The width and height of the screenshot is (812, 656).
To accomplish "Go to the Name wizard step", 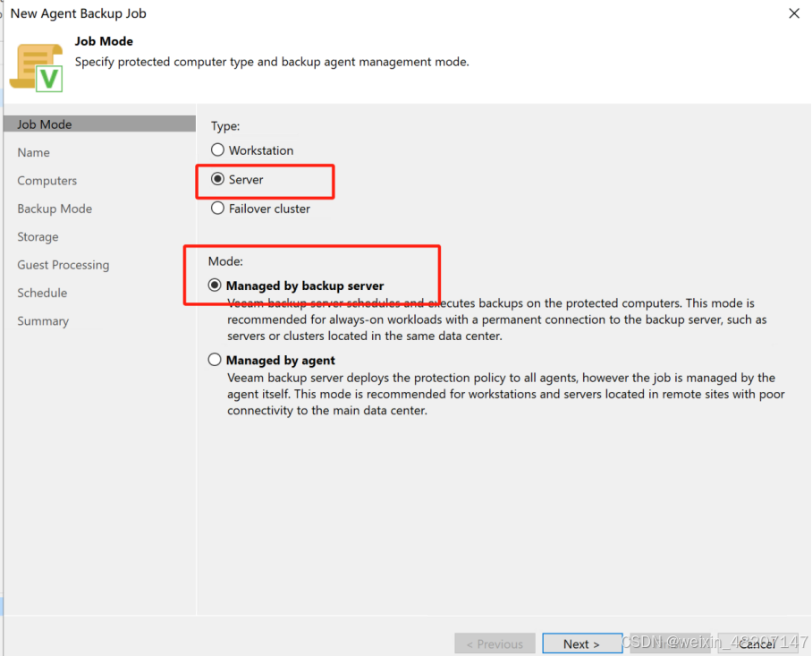I will pyautogui.click(x=34, y=152).
